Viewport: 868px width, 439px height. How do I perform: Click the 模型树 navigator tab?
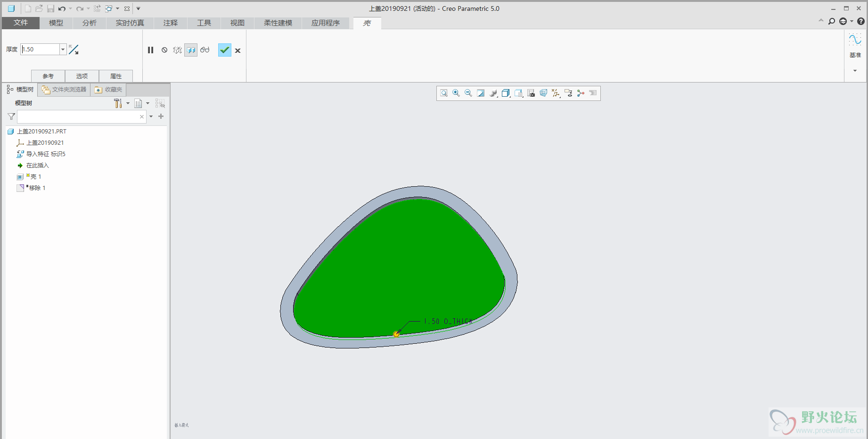pyautogui.click(x=20, y=90)
